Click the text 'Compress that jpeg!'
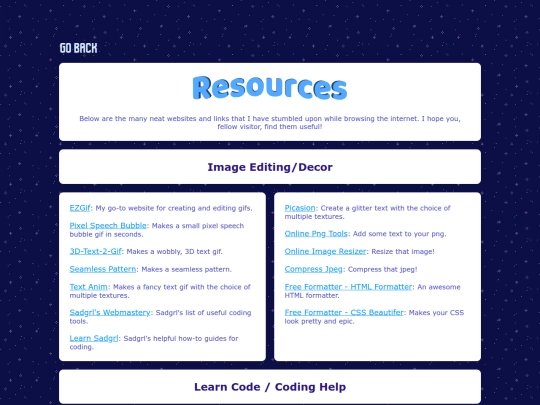 [383, 269]
